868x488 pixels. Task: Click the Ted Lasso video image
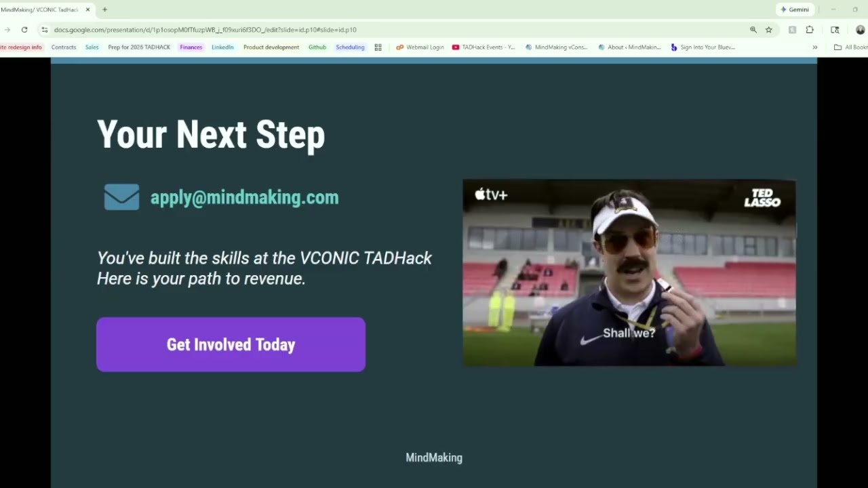pyautogui.click(x=629, y=272)
